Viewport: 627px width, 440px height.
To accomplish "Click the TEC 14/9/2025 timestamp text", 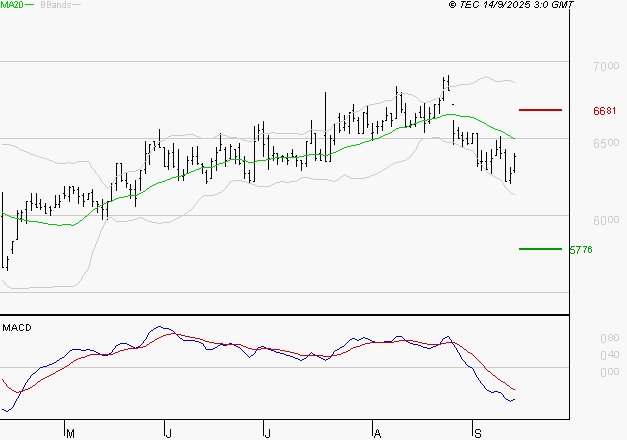I will pyautogui.click(x=511, y=5).
